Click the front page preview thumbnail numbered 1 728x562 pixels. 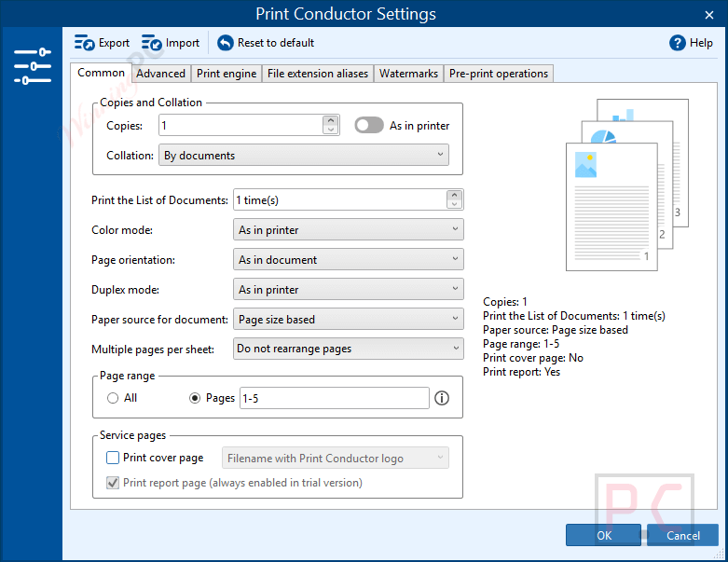pyautogui.click(x=611, y=207)
